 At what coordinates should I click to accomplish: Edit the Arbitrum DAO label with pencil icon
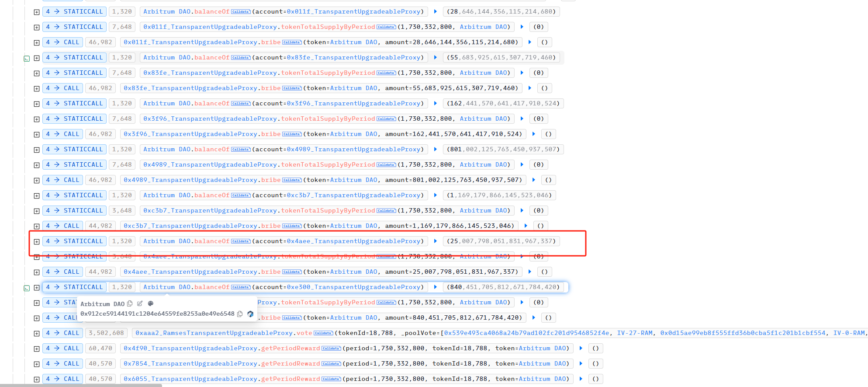(x=140, y=303)
